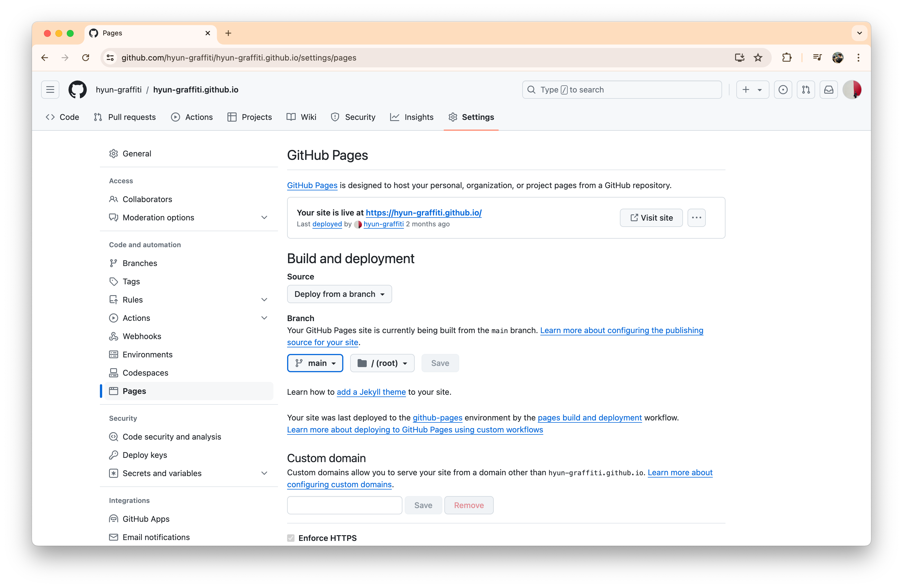Open the add a Jekyll theme link
903x588 pixels.
(x=371, y=392)
